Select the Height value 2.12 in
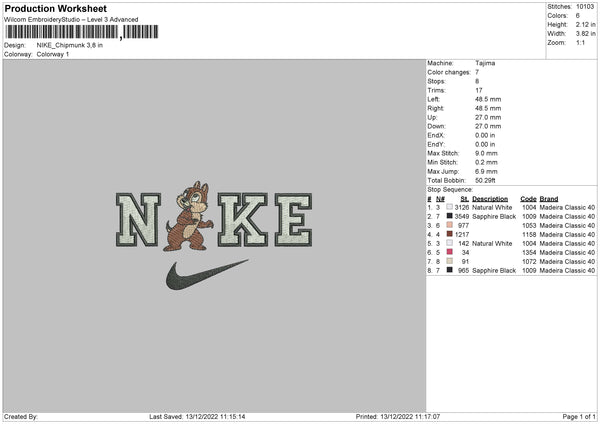This screenshot has width=600, height=424. [585, 24]
